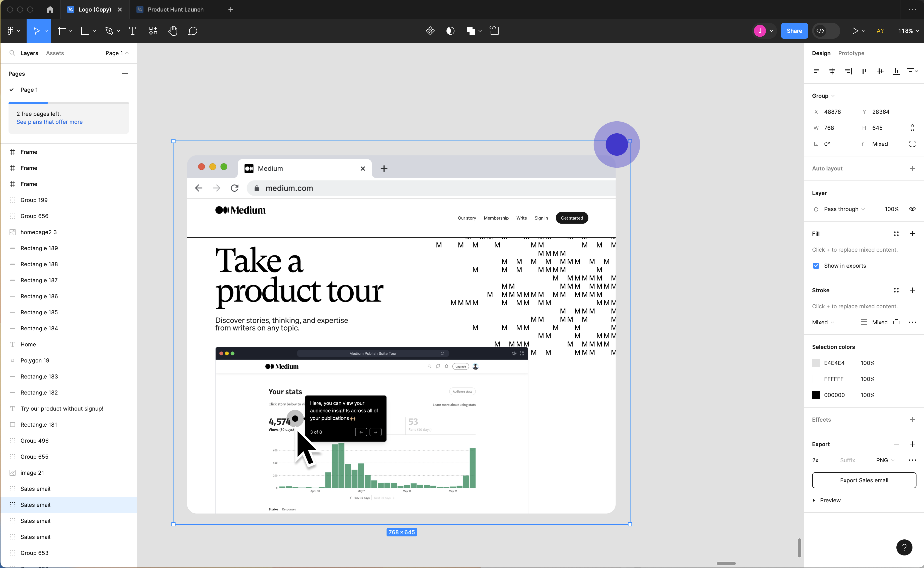Click the FFFFFF color swatch
The height and width of the screenshot is (568, 924).
tap(816, 379)
